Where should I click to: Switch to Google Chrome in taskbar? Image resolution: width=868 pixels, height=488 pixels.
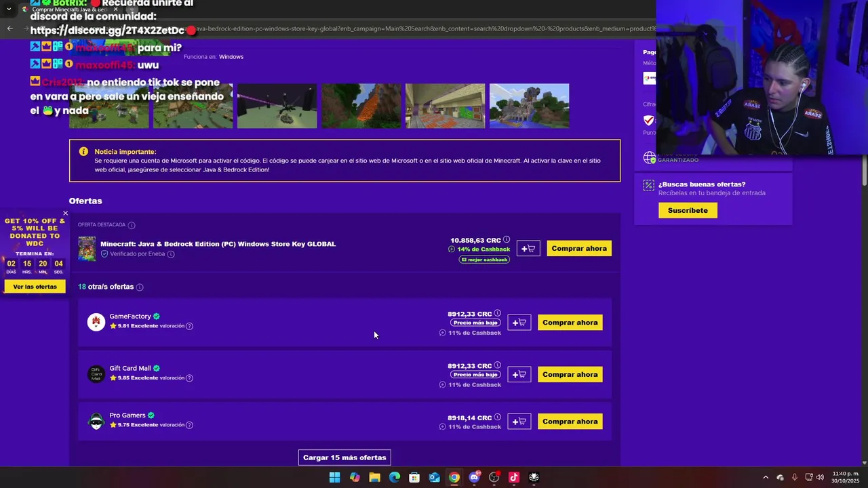click(x=454, y=477)
